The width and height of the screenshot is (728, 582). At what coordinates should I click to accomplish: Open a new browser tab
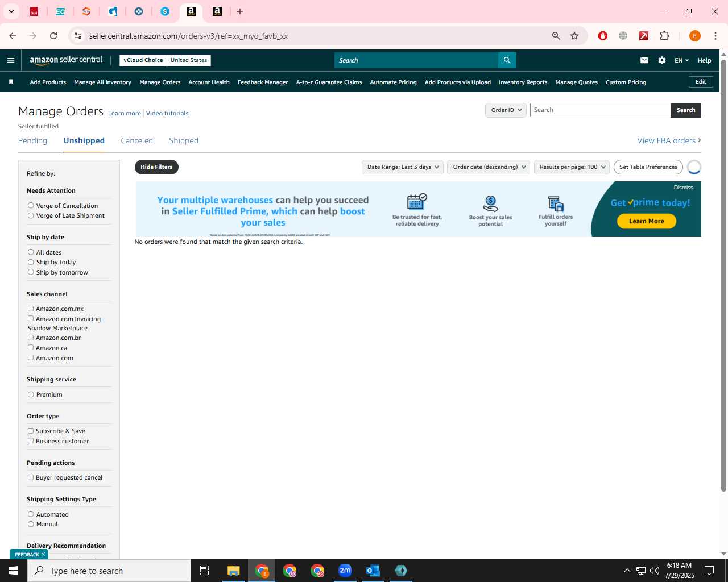[x=240, y=11]
